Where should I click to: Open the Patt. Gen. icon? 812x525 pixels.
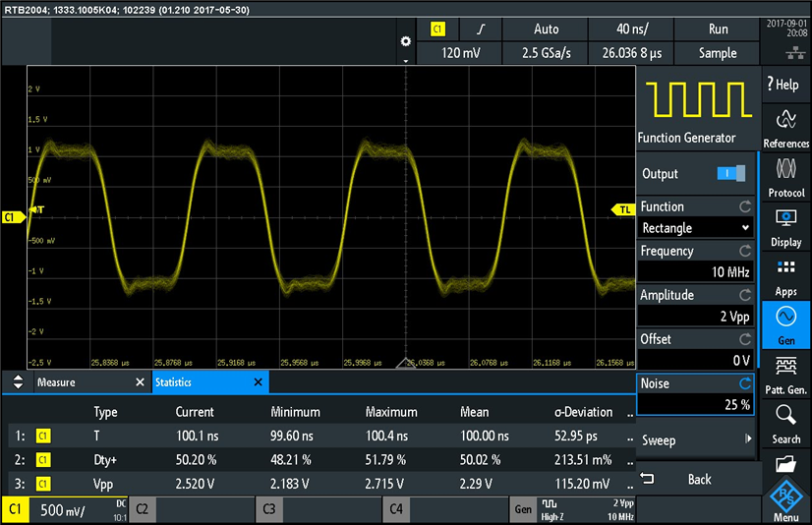(785, 376)
